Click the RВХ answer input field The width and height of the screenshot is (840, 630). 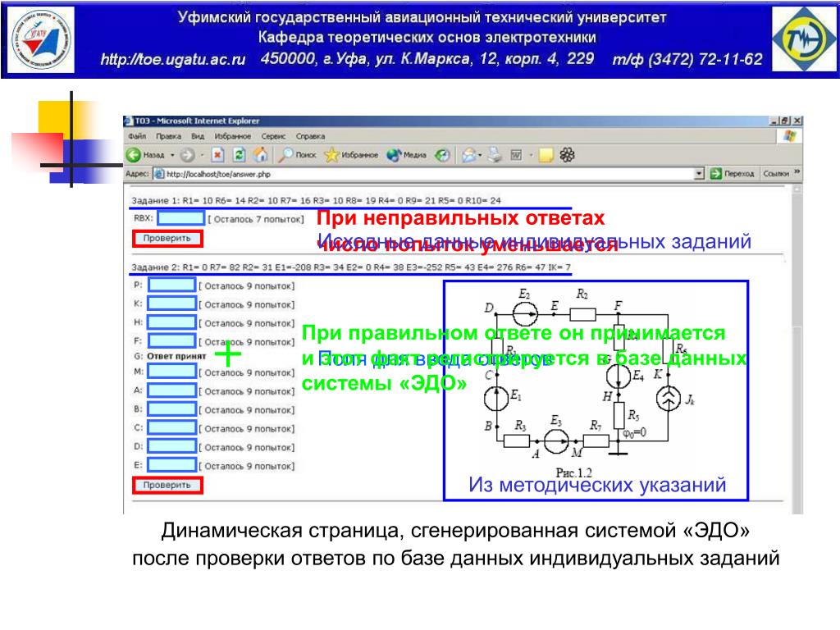pos(181,218)
